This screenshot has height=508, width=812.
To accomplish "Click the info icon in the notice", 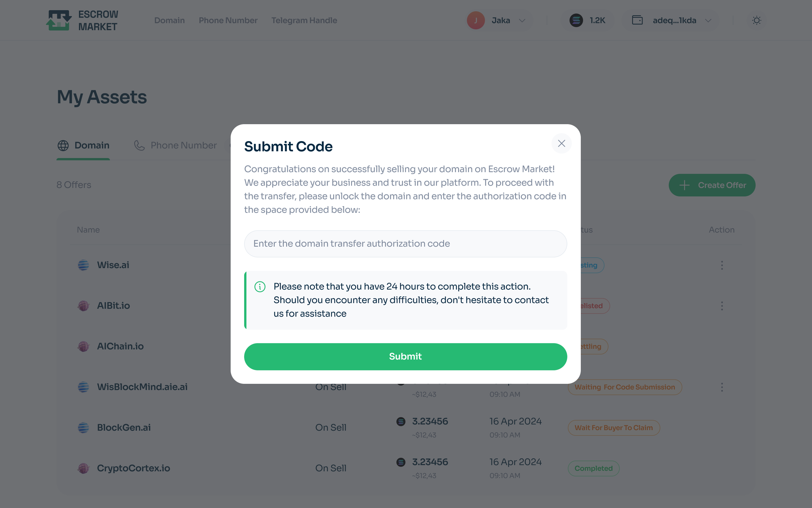I will (260, 287).
